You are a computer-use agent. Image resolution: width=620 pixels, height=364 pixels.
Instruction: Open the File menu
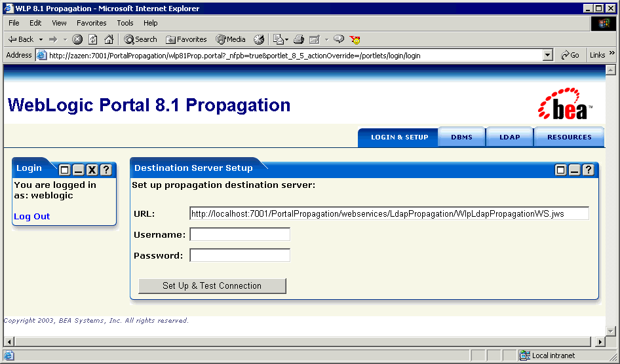[x=14, y=23]
